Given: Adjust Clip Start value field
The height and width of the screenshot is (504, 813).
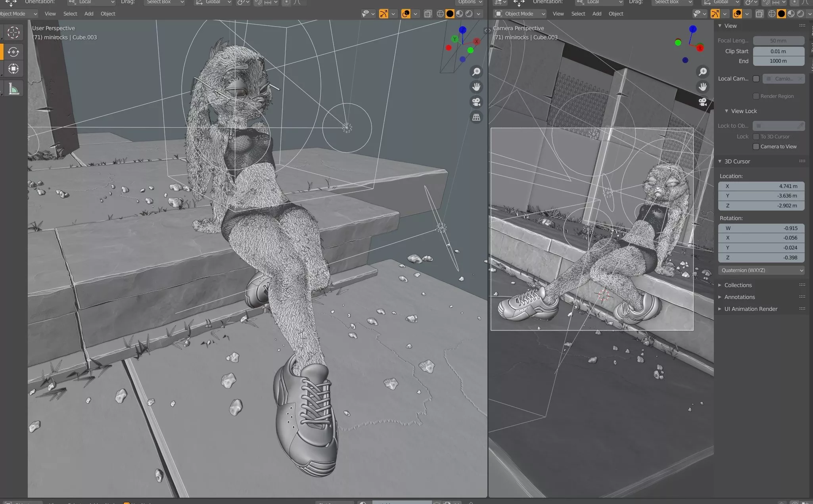Looking at the screenshot, I should (778, 51).
